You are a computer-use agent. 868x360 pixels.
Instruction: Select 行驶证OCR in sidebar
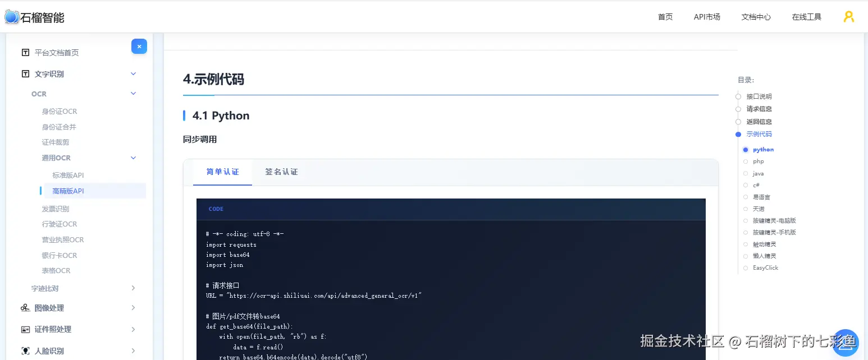tap(60, 224)
